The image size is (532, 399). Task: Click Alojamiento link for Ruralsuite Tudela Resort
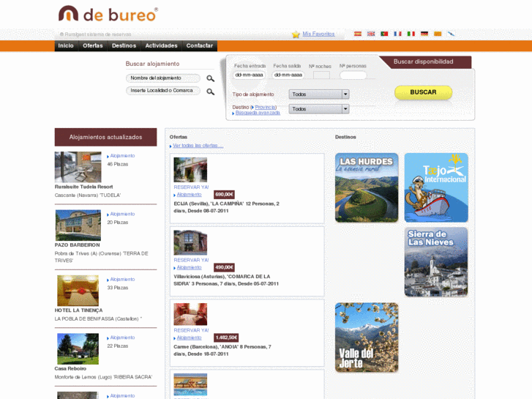point(122,156)
